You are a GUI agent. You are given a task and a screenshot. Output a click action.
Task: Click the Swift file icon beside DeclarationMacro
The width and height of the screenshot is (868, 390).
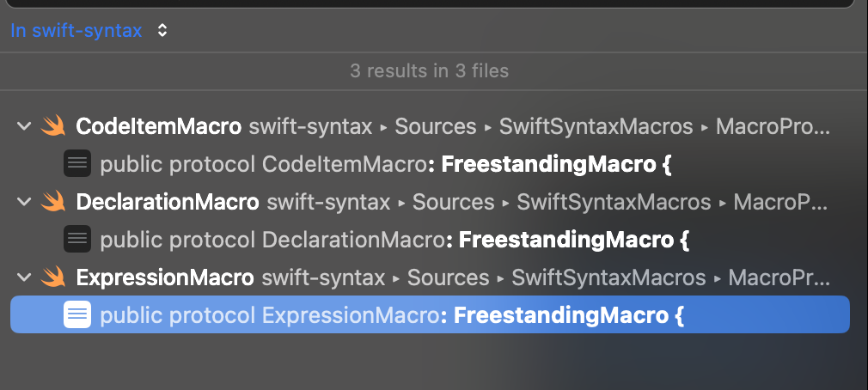click(53, 201)
